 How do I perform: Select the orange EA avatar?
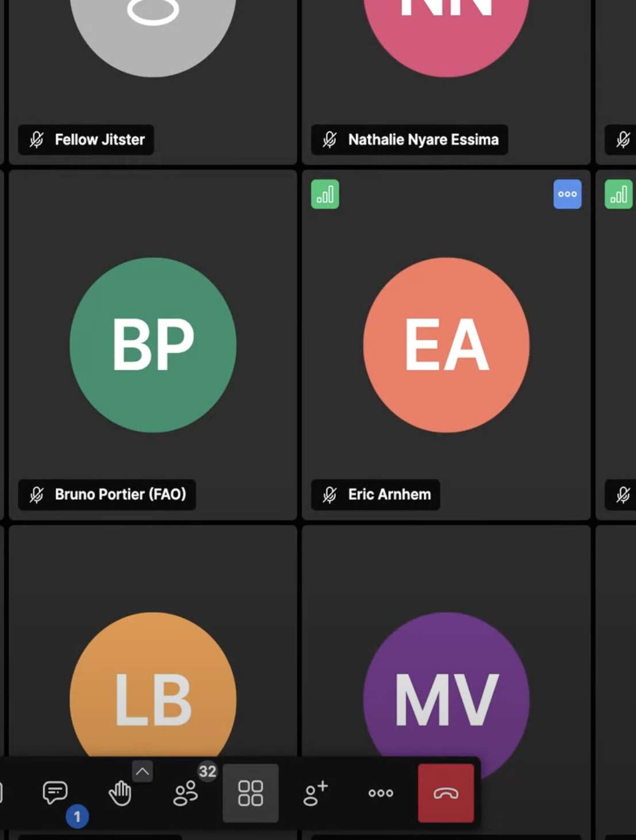pyautogui.click(x=446, y=345)
